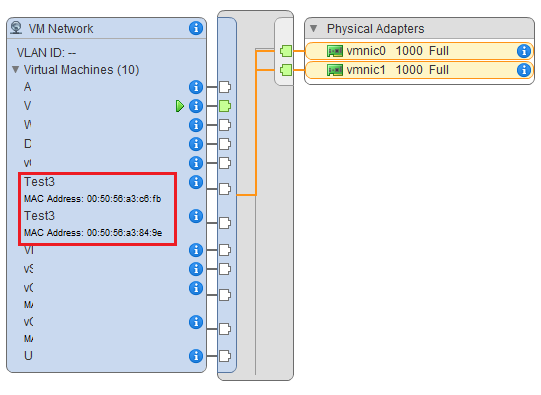Viewport: 541px width, 395px height.
Task: Show info for virtual machine A
Action: 196,87
